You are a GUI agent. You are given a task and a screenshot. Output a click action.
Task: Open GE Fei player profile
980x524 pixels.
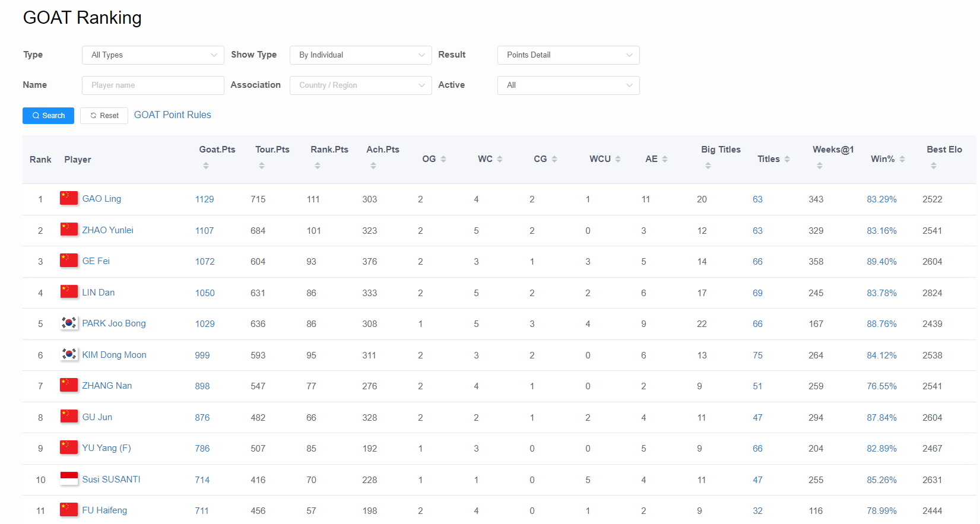(96, 261)
